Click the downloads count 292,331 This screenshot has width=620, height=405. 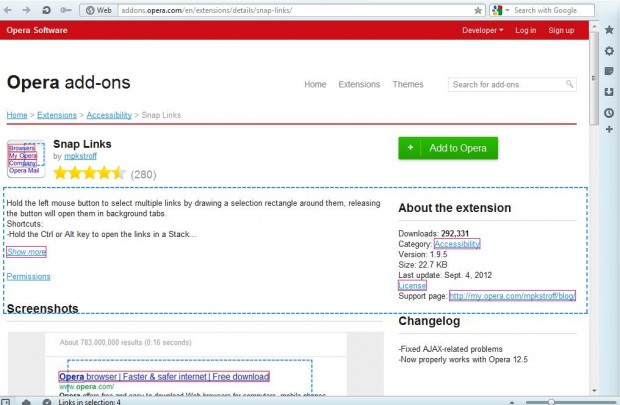tap(455, 233)
